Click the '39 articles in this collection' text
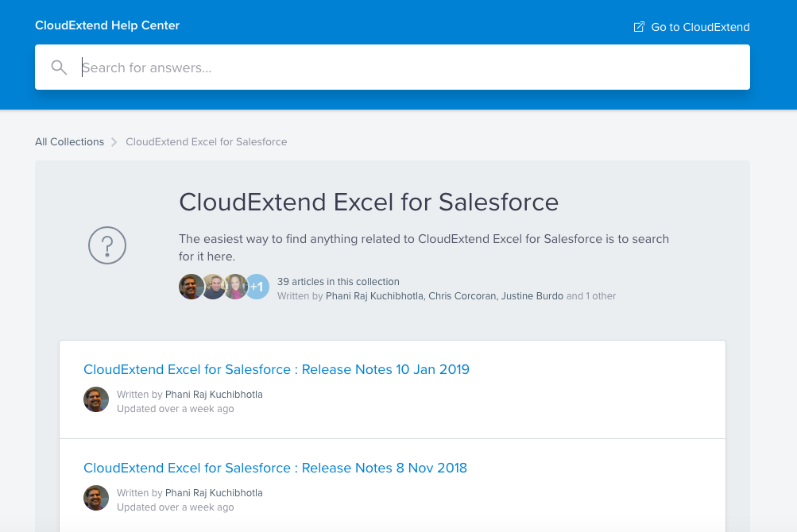 pyautogui.click(x=338, y=282)
